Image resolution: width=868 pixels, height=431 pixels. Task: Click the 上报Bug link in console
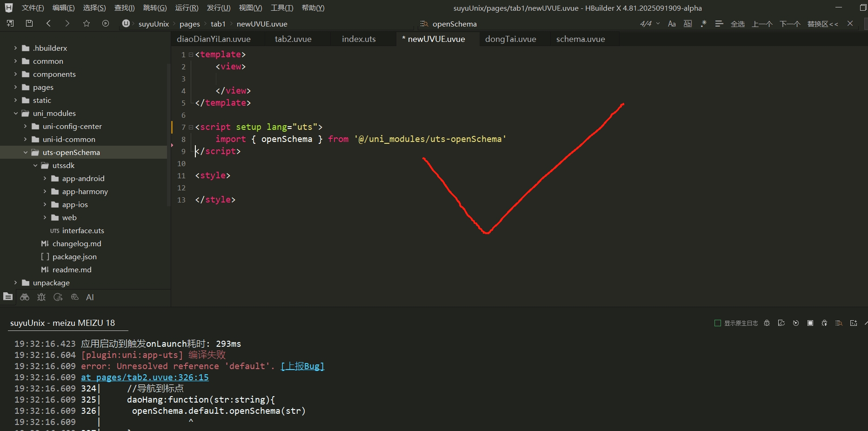pyautogui.click(x=302, y=366)
